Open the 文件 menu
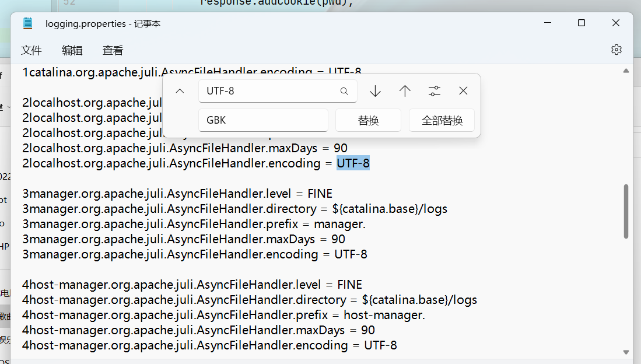Screen dimensions: 641x364 (31, 51)
